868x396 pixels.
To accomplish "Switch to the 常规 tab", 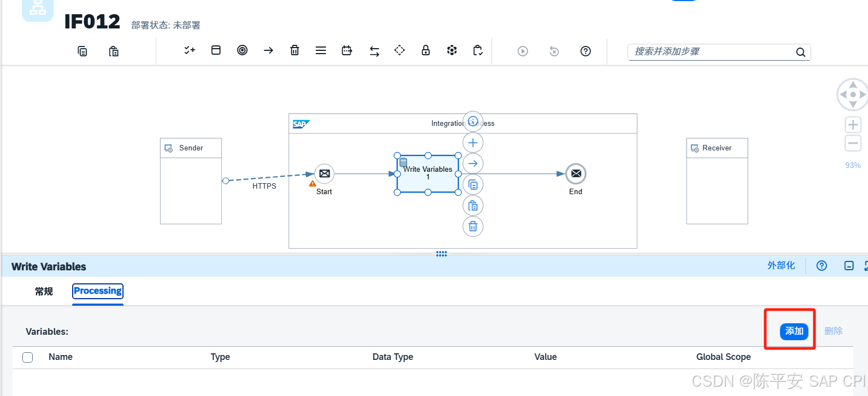I will point(44,292).
